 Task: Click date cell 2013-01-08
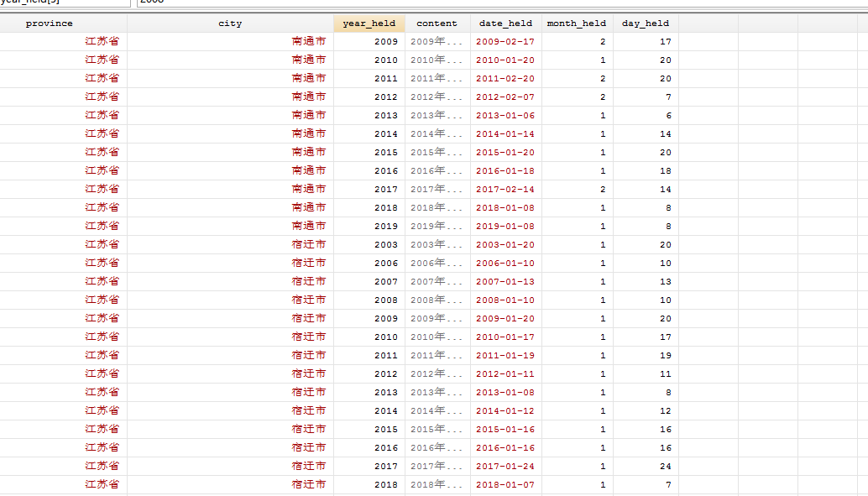[x=505, y=392]
